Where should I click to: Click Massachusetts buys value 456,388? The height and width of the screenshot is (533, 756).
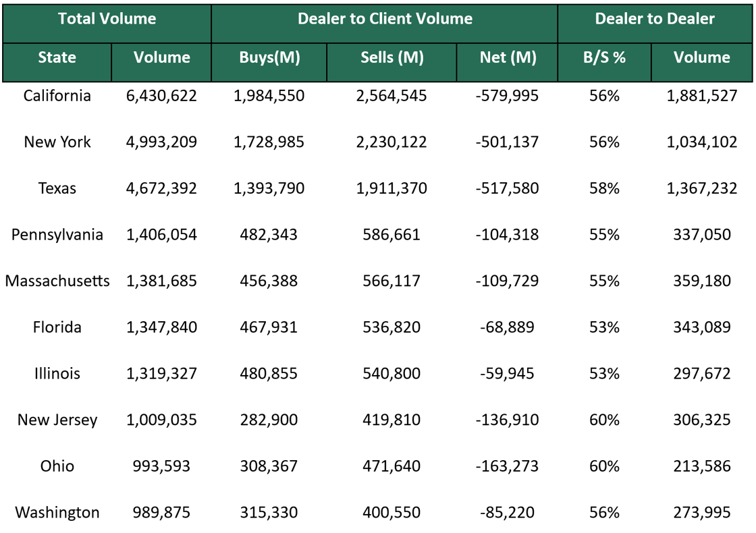[x=269, y=281]
